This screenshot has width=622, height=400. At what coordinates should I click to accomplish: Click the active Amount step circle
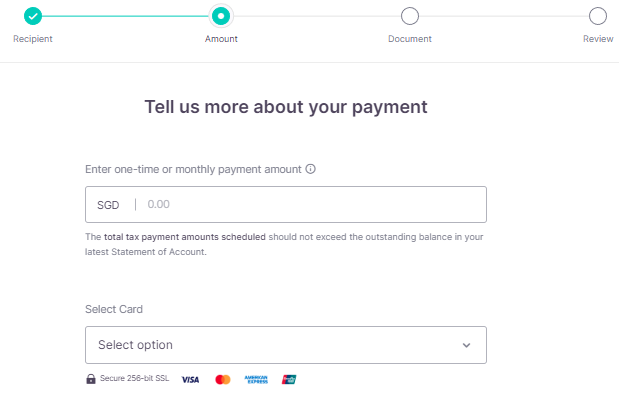click(x=221, y=16)
